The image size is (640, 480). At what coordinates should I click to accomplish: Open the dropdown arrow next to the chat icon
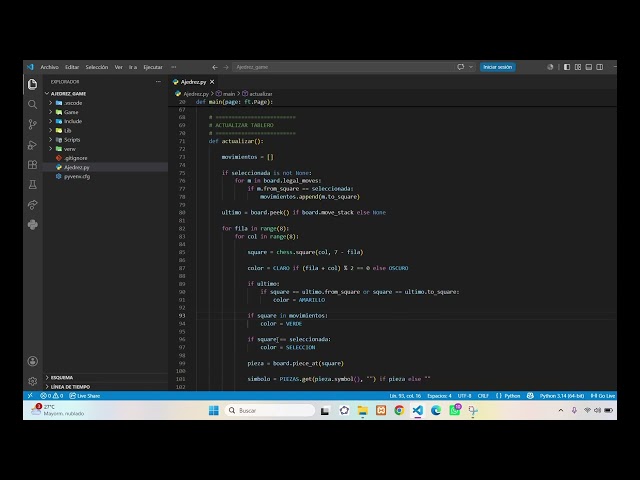[x=471, y=67]
